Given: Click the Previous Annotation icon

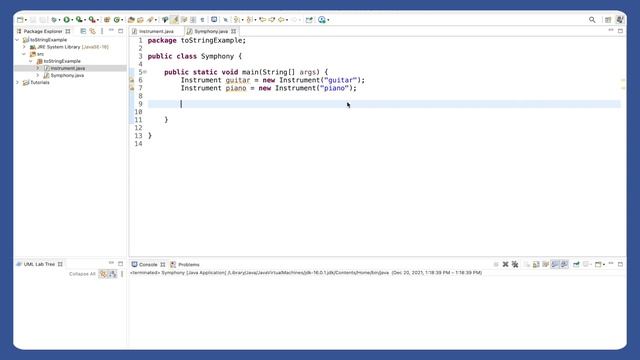Looking at the screenshot, I should click(249, 20).
